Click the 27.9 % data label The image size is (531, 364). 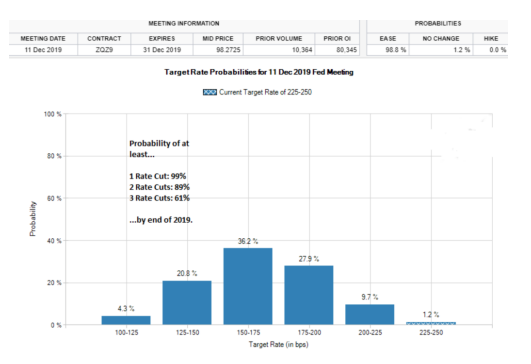tap(309, 259)
